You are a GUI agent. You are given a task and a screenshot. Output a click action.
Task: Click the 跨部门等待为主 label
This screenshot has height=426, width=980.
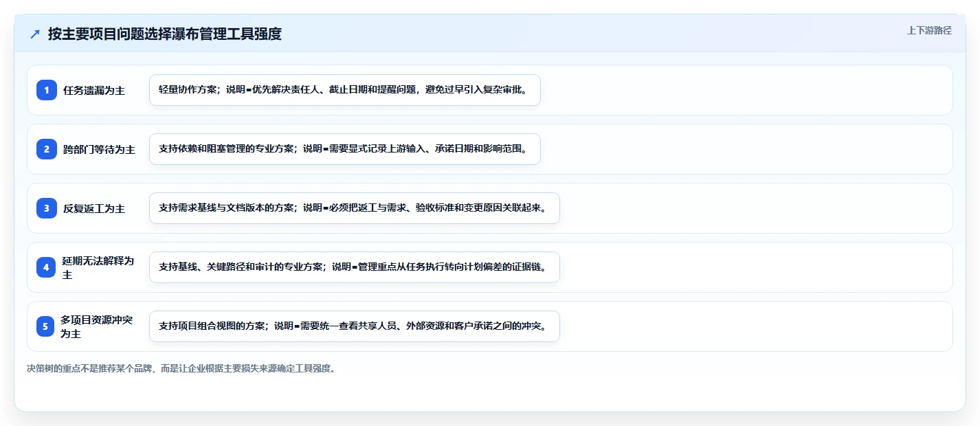[99, 149]
